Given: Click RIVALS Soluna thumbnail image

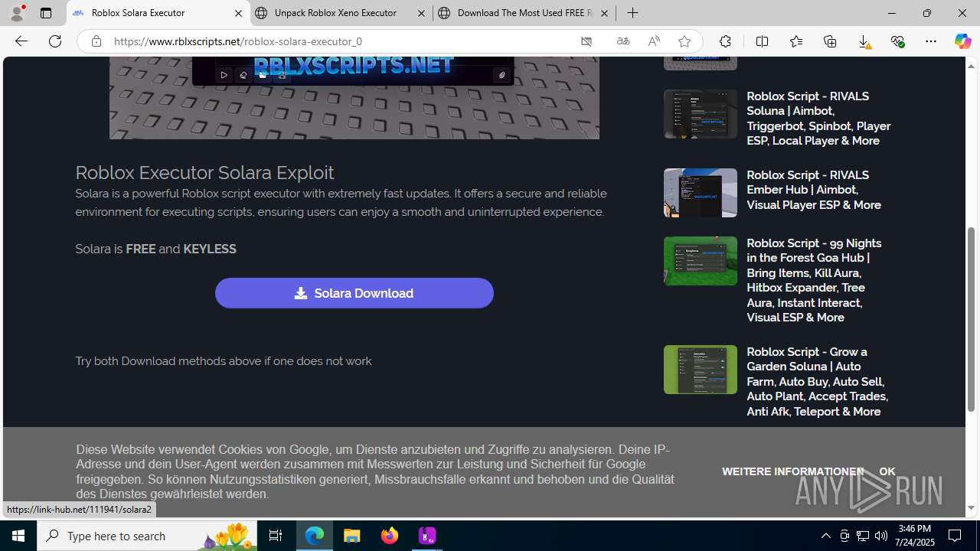Looking at the screenshot, I should point(700,114).
